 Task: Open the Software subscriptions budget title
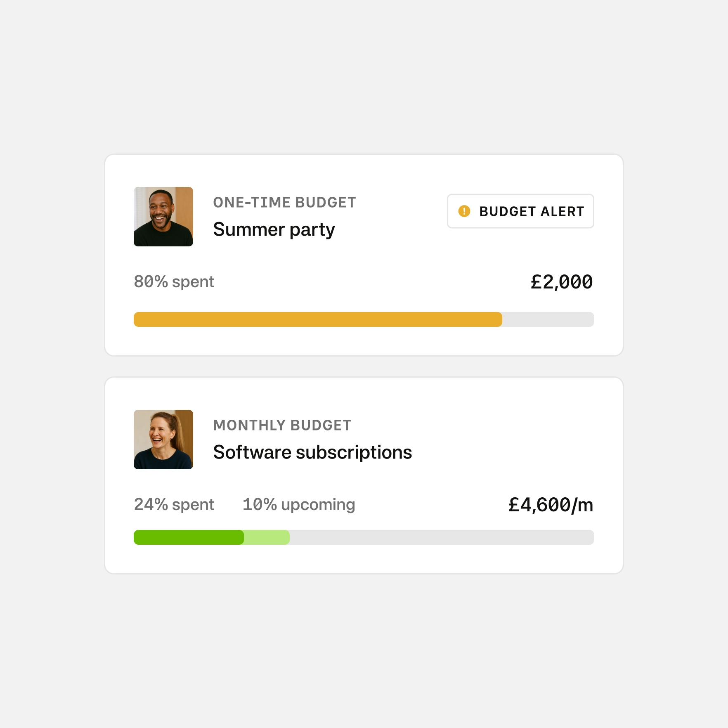pos(312,452)
